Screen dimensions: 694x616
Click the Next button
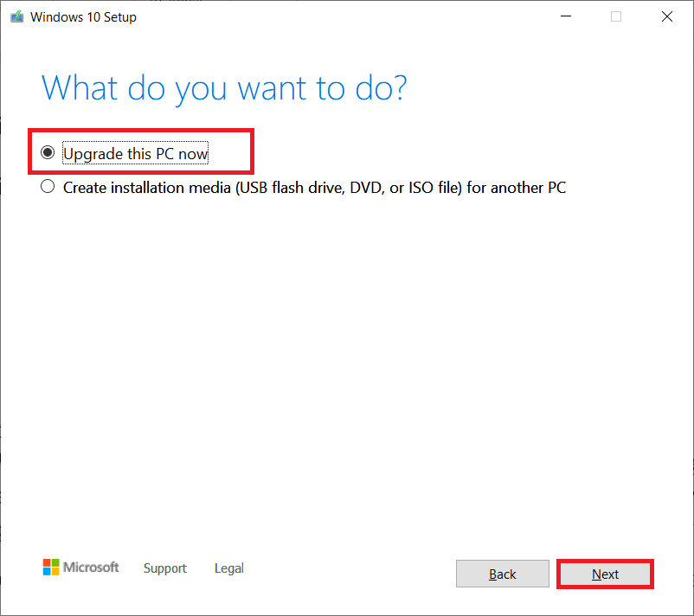point(605,574)
